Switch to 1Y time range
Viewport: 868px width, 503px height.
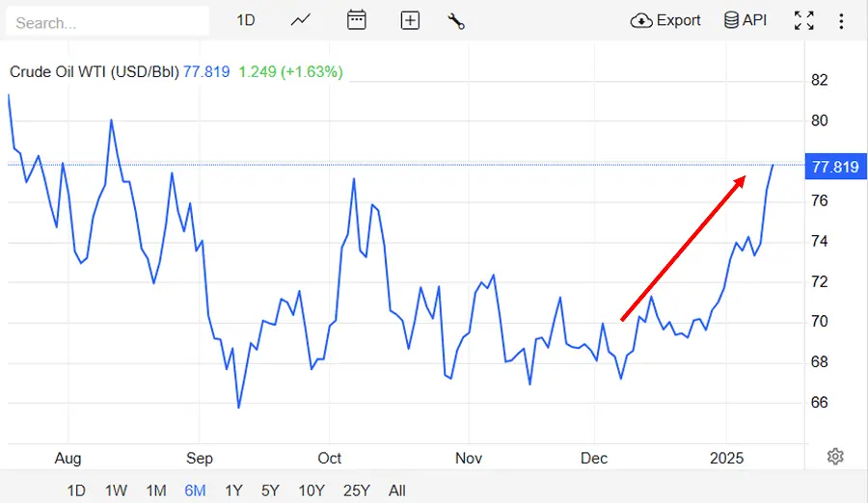(233, 490)
